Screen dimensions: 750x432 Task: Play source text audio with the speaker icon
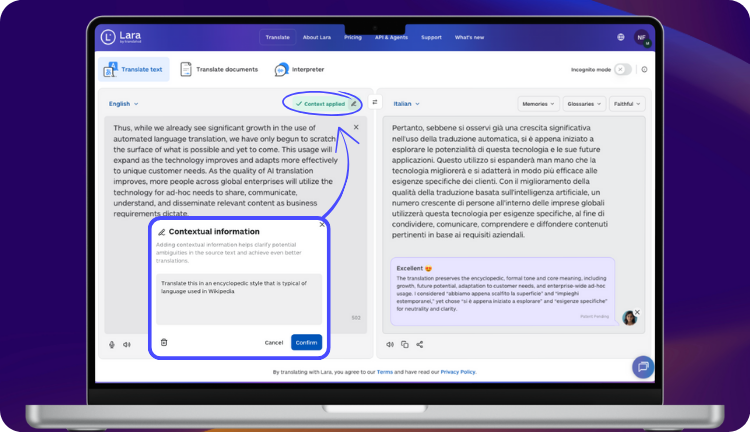[127, 344]
